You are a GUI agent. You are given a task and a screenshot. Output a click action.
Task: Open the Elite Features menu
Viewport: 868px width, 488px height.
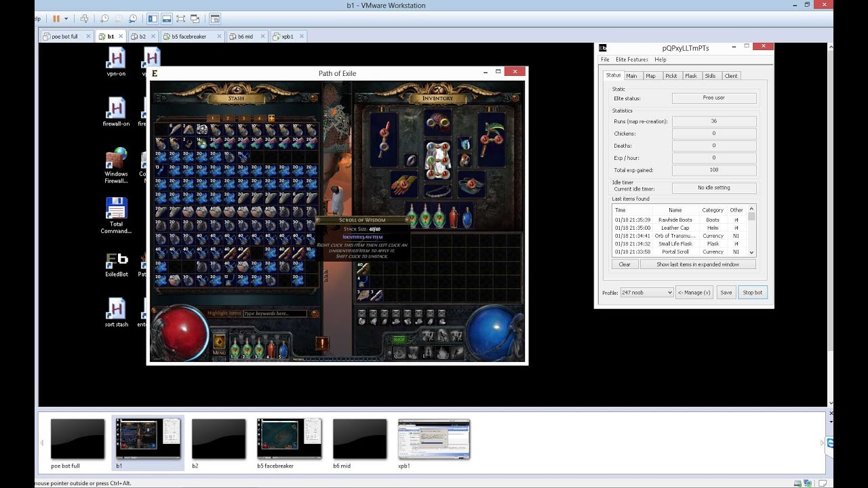(632, 60)
